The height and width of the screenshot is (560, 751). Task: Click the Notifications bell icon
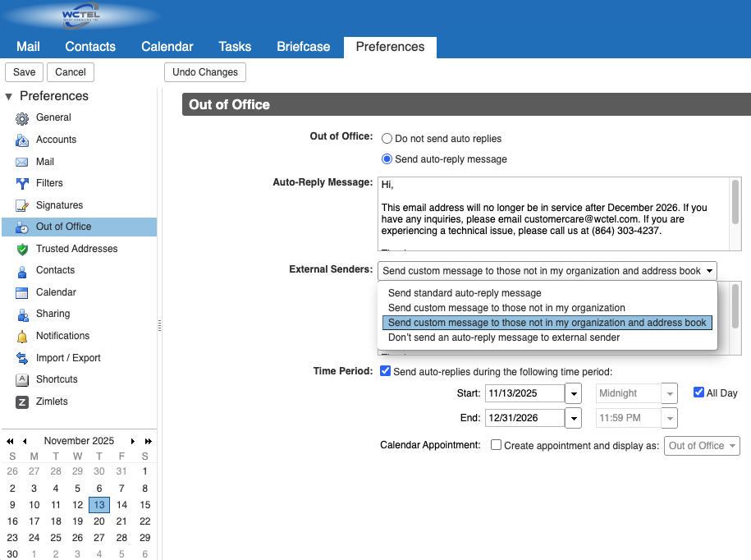click(22, 336)
